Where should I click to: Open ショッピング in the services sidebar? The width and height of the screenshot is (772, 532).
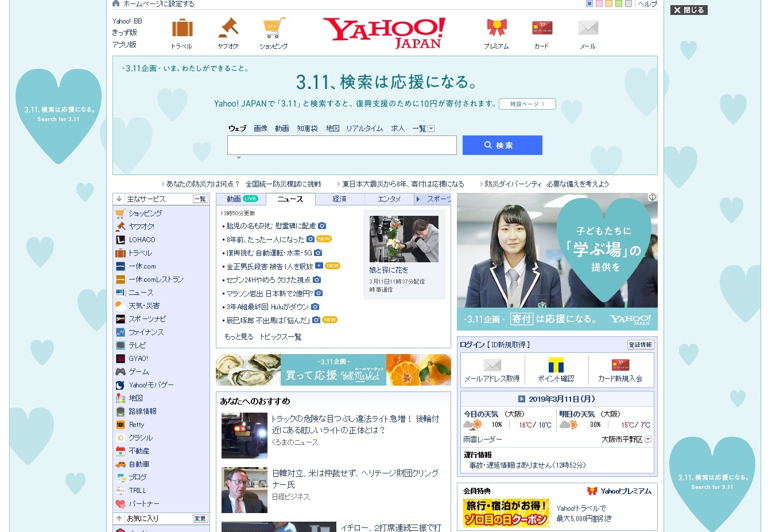[145, 213]
